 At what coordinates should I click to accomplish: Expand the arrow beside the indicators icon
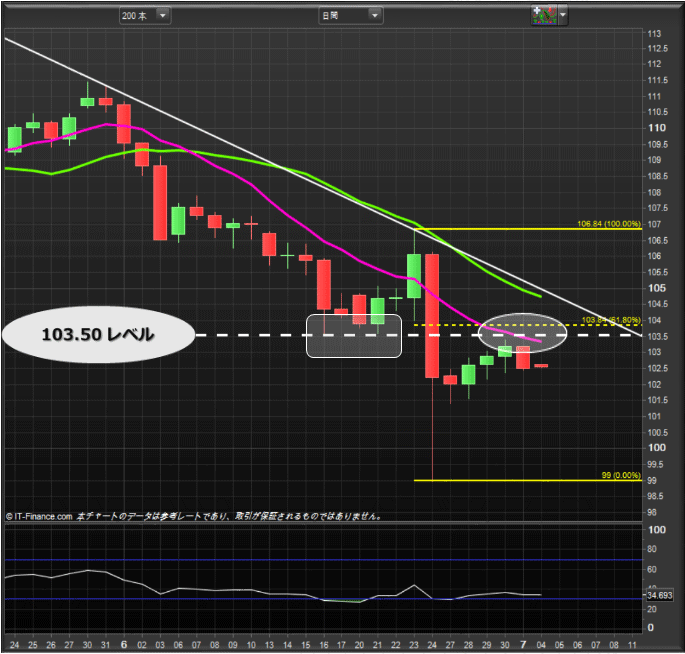563,15
